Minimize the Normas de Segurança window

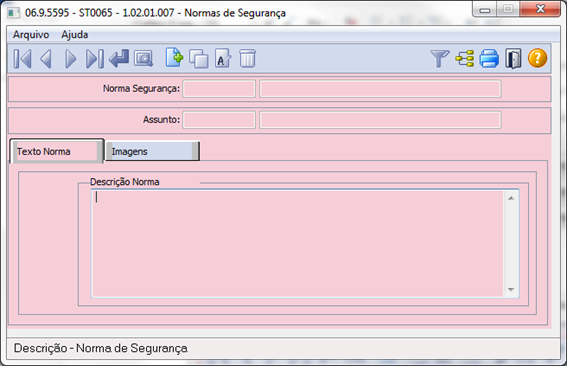click(x=485, y=10)
